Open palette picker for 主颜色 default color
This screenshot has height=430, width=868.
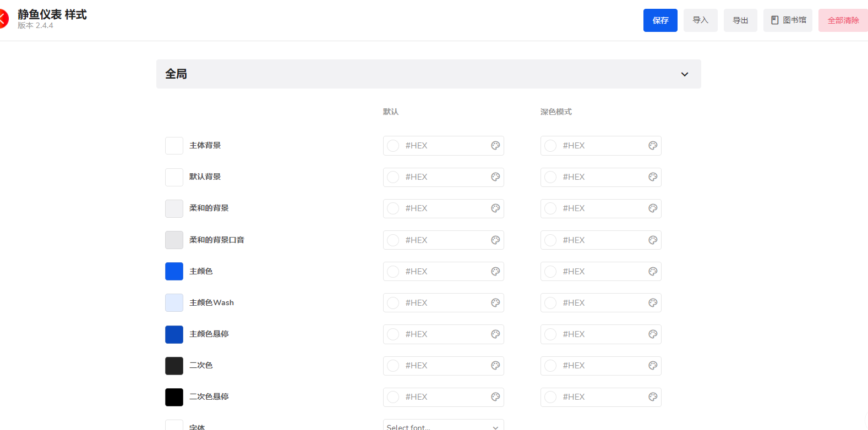pos(495,272)
